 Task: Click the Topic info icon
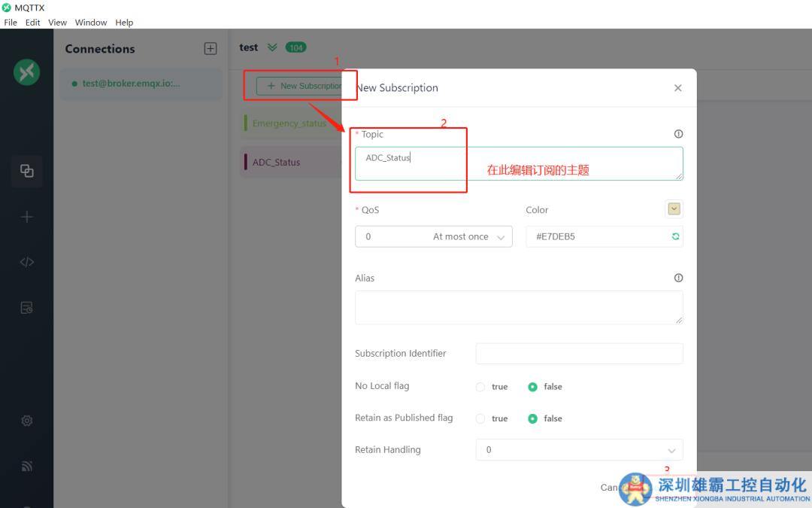pos(678,134)
